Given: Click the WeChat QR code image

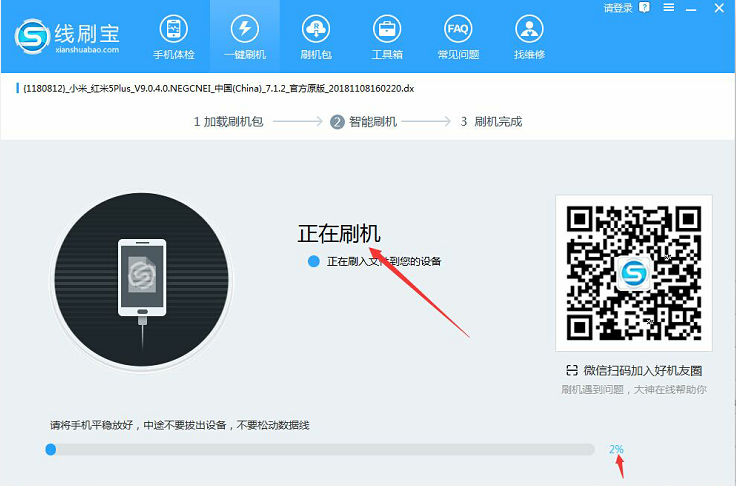Looking at the screenshot, I should [633, 273].
